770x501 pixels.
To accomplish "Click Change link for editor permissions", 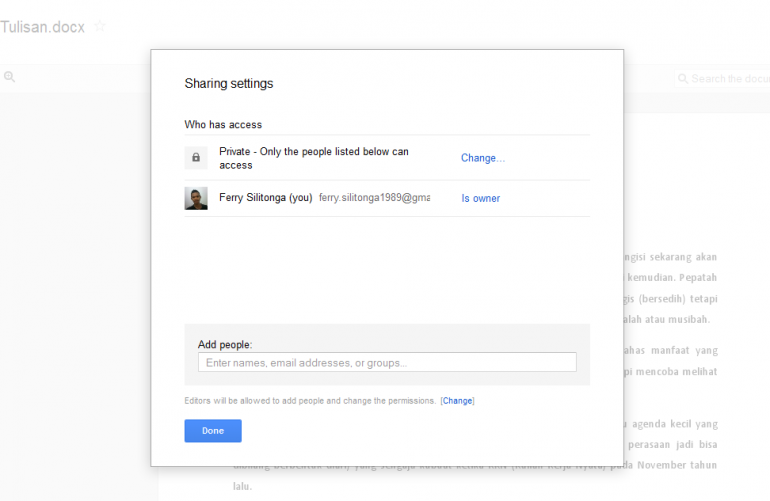I will tap(457, 401).
